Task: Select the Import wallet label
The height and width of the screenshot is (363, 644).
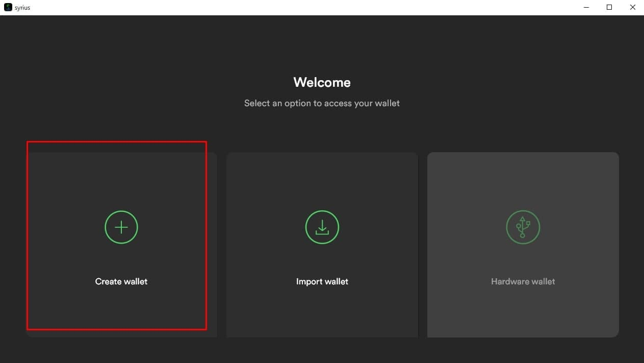Action: [322, 281]
